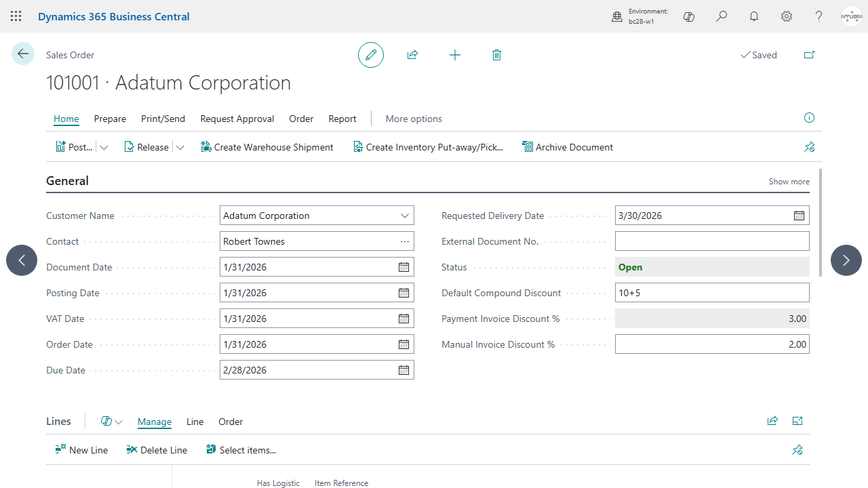Expand the Lines part to full page
868x488 pixels.
(797, 421)
